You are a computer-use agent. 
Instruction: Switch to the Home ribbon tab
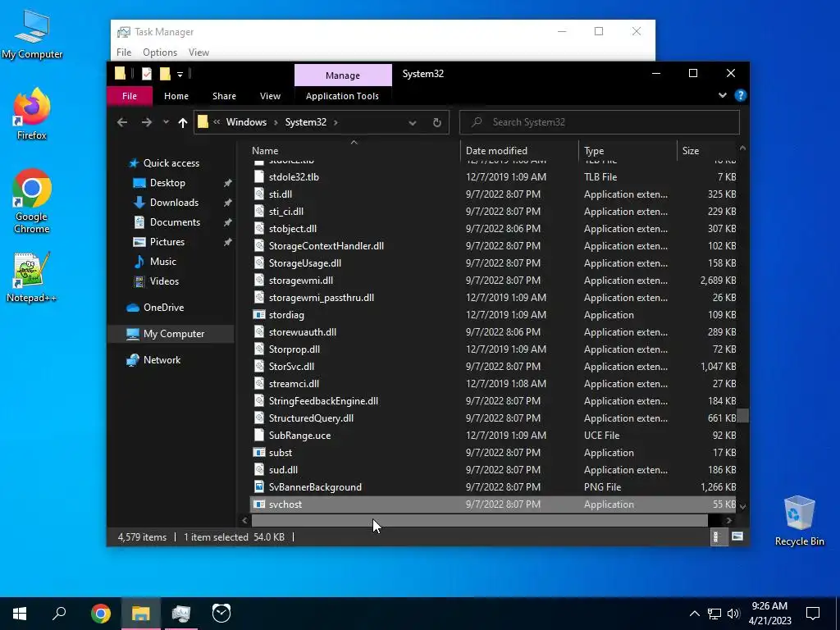(176, 96)
